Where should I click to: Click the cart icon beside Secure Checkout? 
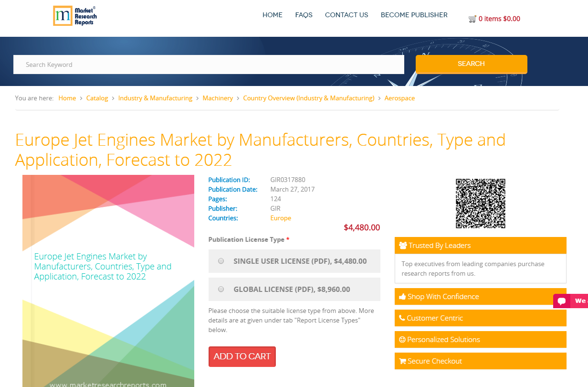[403, 361]
